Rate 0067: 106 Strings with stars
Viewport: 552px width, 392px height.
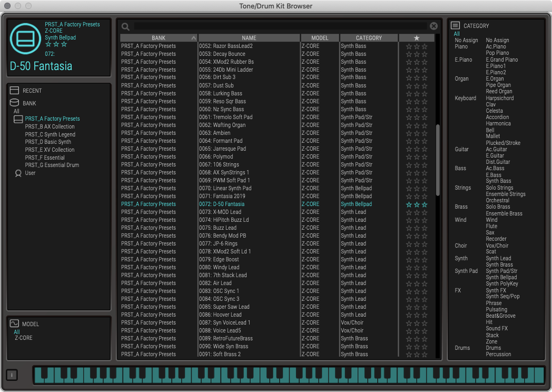(417, 165)
